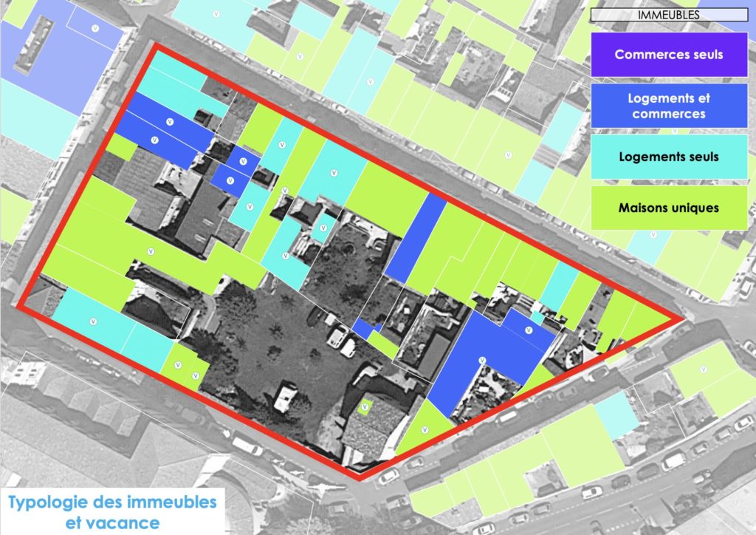Click V marker inside the large blue L-shaped building

point(481,361)
